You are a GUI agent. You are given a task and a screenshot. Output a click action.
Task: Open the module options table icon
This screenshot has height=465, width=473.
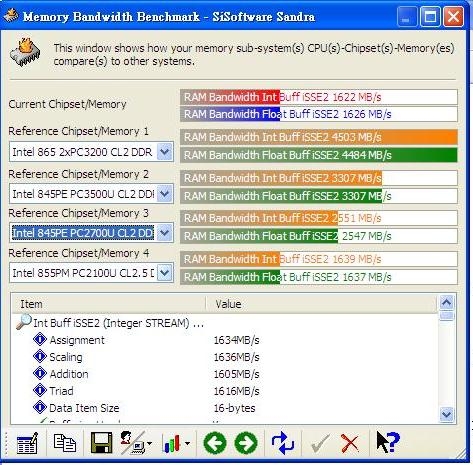click(28, 443)
